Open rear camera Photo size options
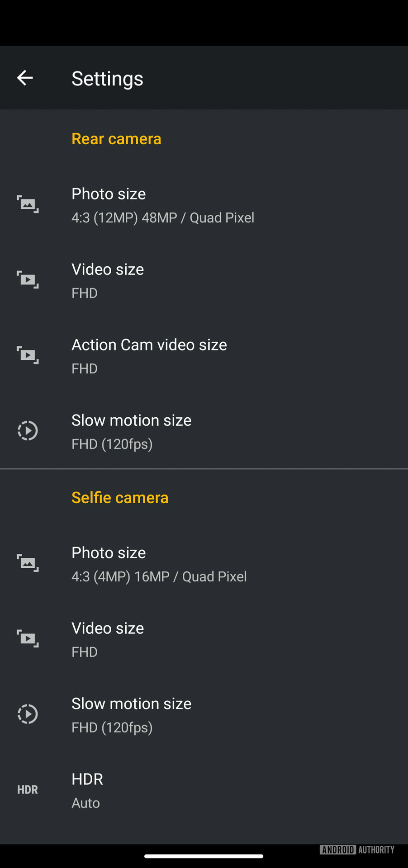This screenshot has width=408, height=868. [x=163, y=205]
